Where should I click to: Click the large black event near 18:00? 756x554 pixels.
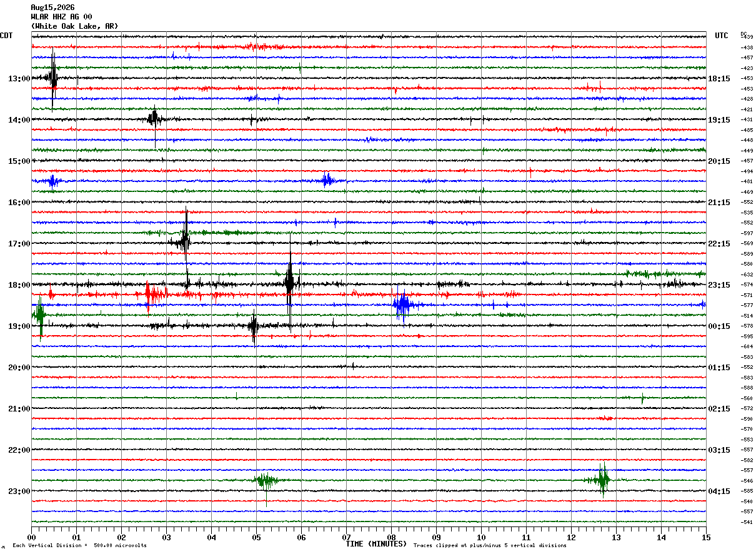289,283
